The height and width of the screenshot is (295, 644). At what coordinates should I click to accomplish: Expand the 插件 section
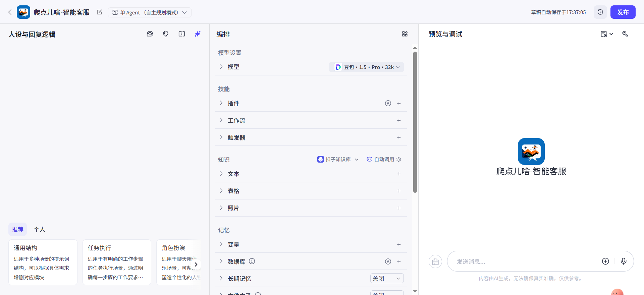coord(221,103)
